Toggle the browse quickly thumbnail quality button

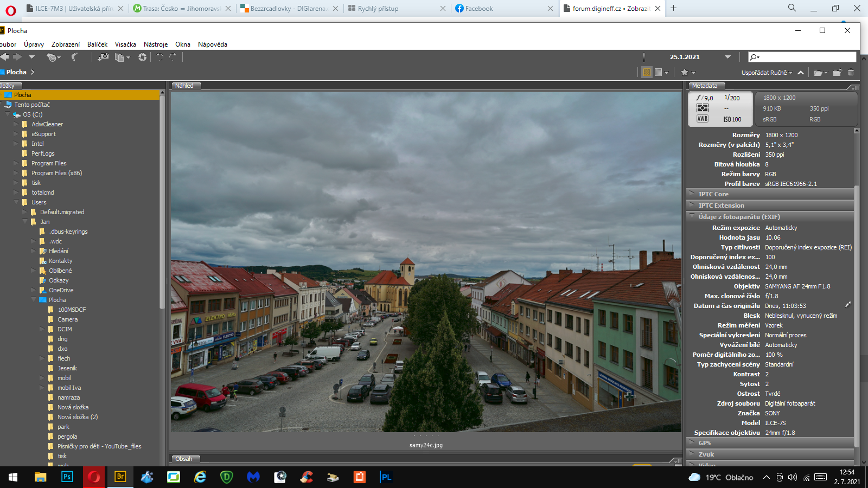coord(647,72)
